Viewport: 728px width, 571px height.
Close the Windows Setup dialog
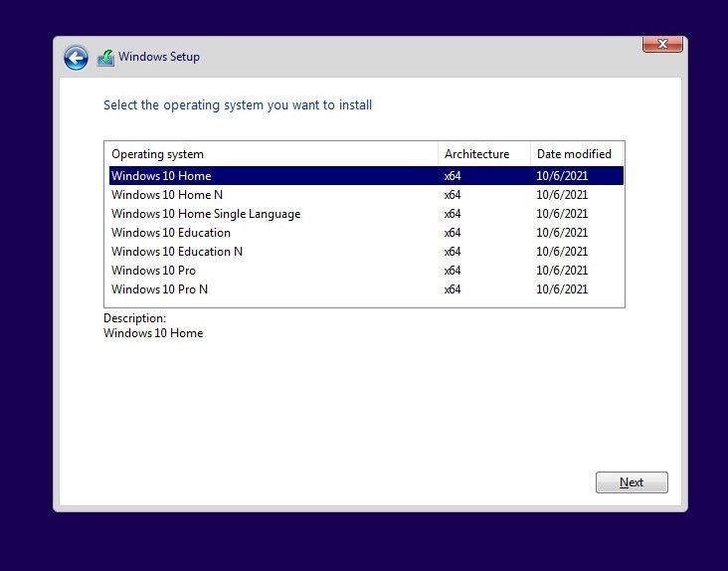[662, 44]
